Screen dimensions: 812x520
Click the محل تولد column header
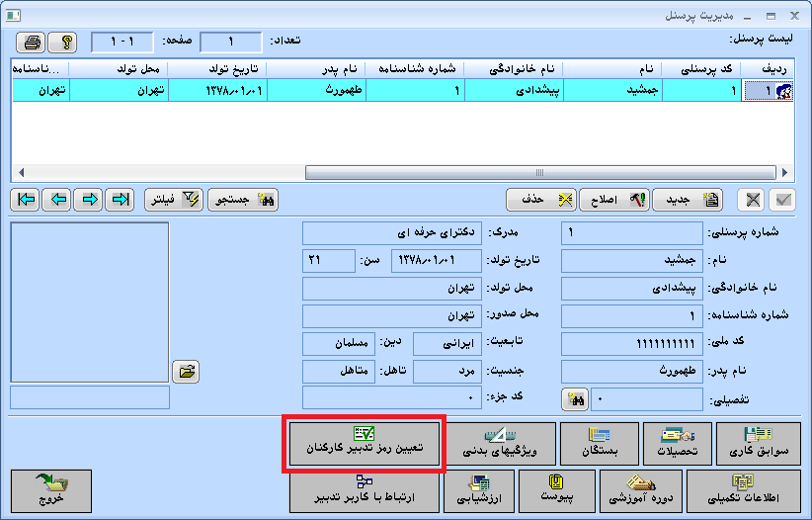pos(119,69)
